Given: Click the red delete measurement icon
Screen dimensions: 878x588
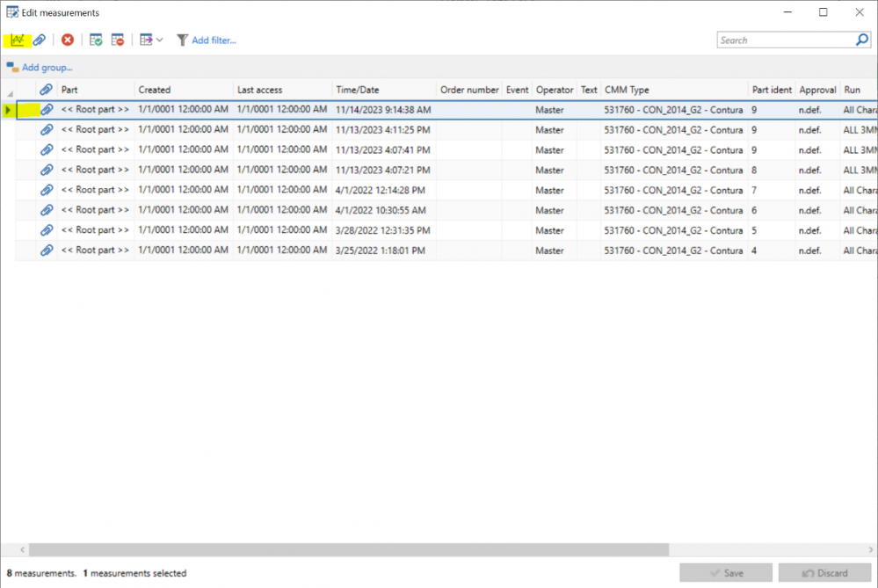Looking at the screenshot, I should [68, 40].
